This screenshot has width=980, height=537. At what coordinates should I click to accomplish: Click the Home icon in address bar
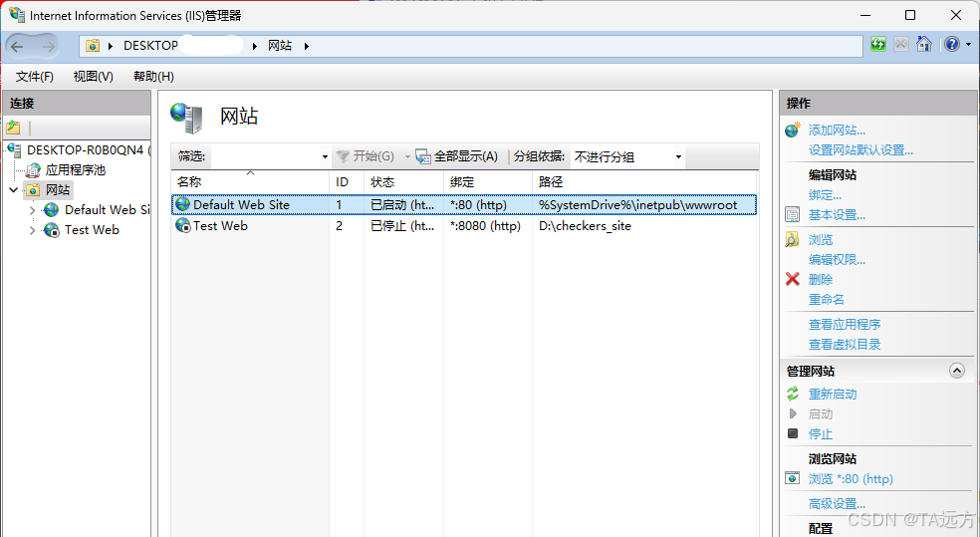[924, 45]
